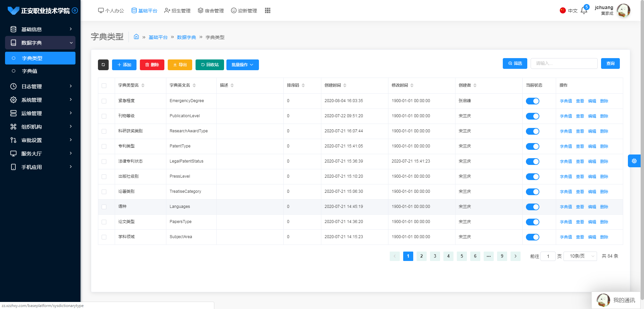Tick the select-all checkbox in table header
The height and width of the screenshot is (309, 644).
[104, 86]
